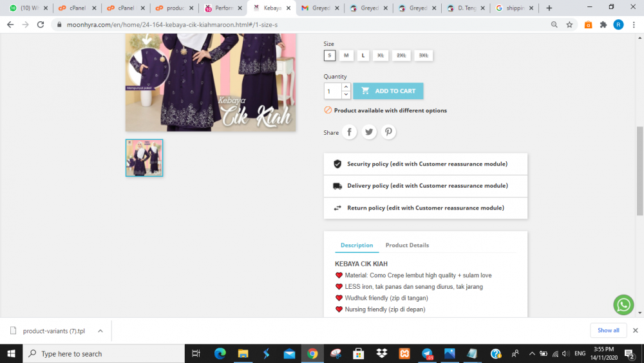
Task: Select size XL
Action: (x=381, y=55)
